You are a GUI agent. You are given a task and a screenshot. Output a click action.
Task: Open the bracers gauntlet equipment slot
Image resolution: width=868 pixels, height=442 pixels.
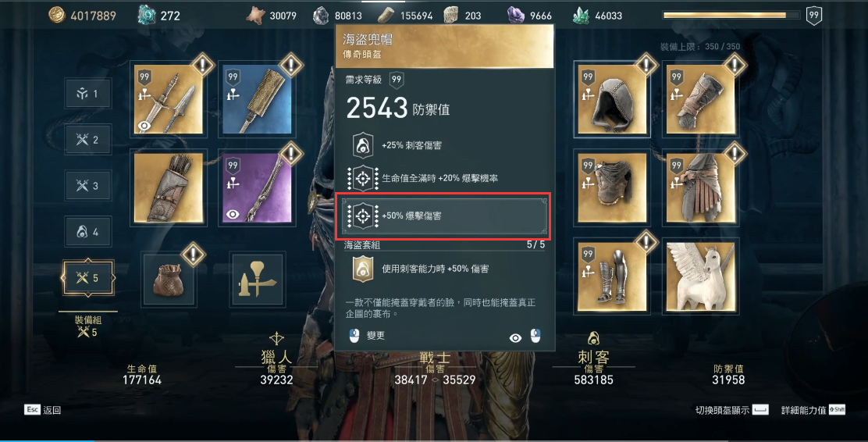(x=700, y=100)
